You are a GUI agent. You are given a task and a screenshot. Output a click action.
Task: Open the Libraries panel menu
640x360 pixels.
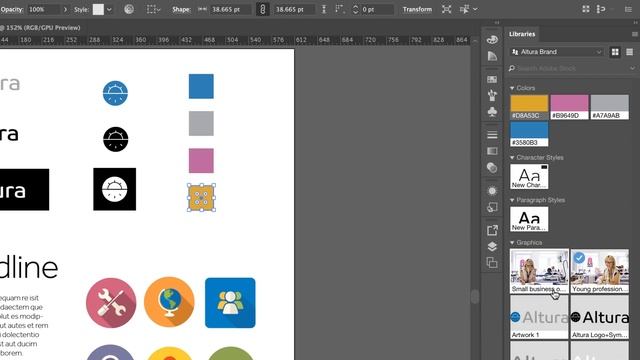pos(635,34)
